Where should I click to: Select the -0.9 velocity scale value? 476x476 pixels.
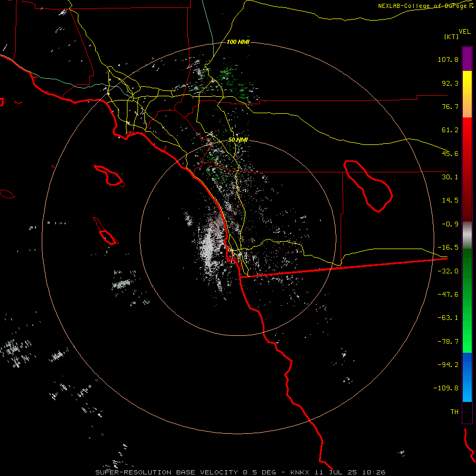[450, 224]
